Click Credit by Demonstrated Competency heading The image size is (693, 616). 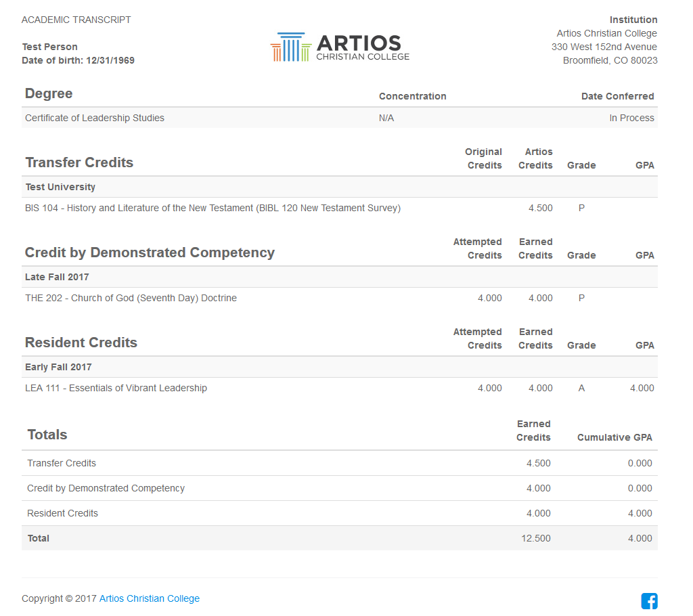(150, 252)
